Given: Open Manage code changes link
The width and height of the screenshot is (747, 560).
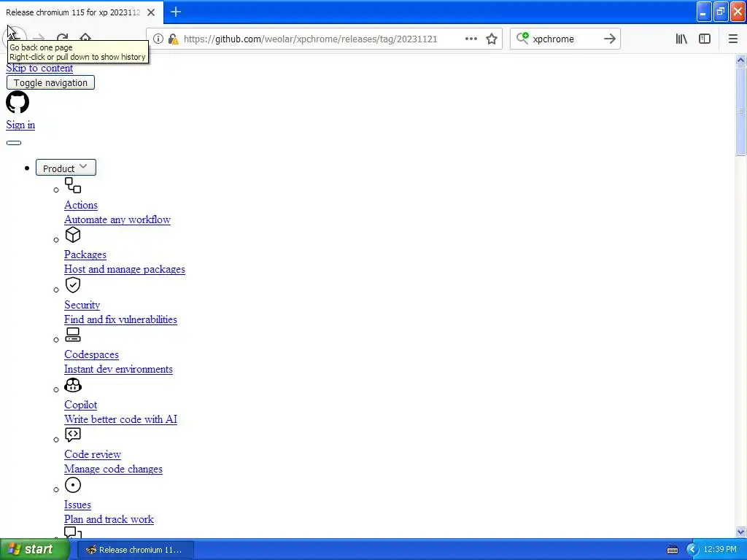Looking at the screenshot, I should pos(113,469).
